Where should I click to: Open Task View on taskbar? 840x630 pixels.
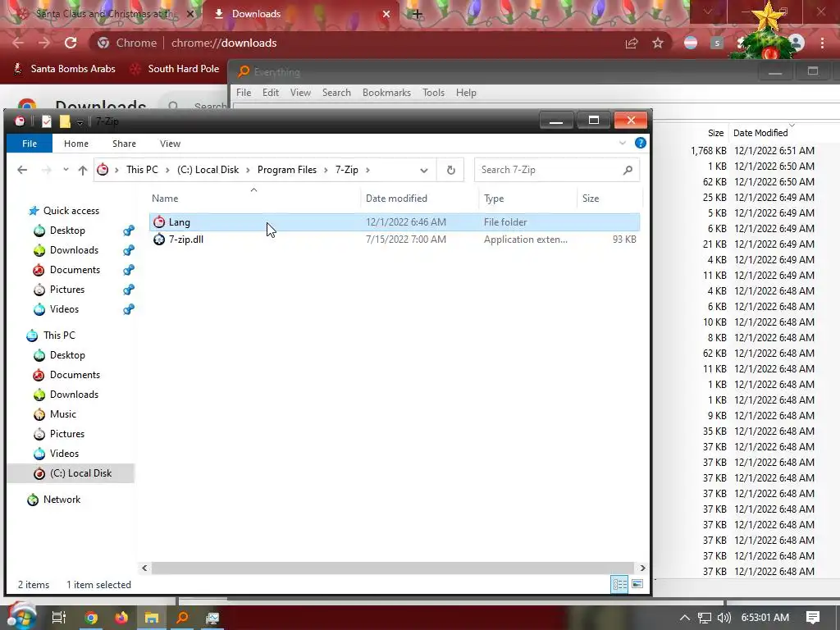58,618
